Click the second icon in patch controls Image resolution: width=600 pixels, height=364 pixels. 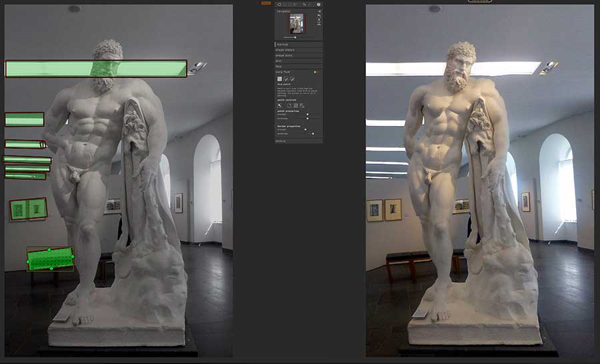click(290, 105)
